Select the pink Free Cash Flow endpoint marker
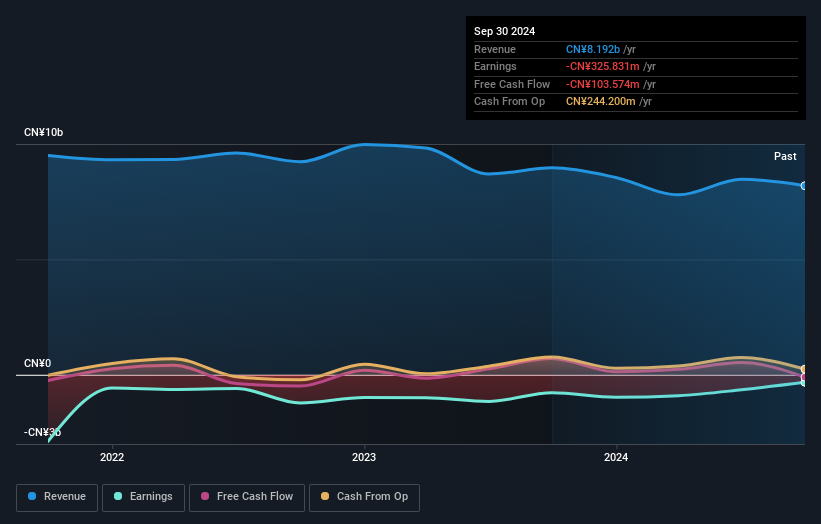The image size is (821, 524). [x=804, y=377]
